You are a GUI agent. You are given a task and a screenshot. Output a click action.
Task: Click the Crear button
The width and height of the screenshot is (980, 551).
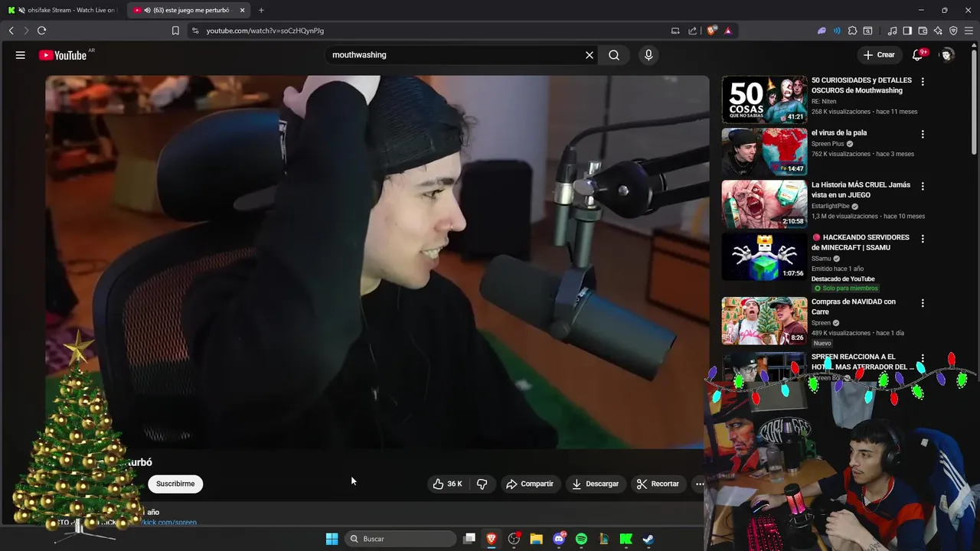879,55
